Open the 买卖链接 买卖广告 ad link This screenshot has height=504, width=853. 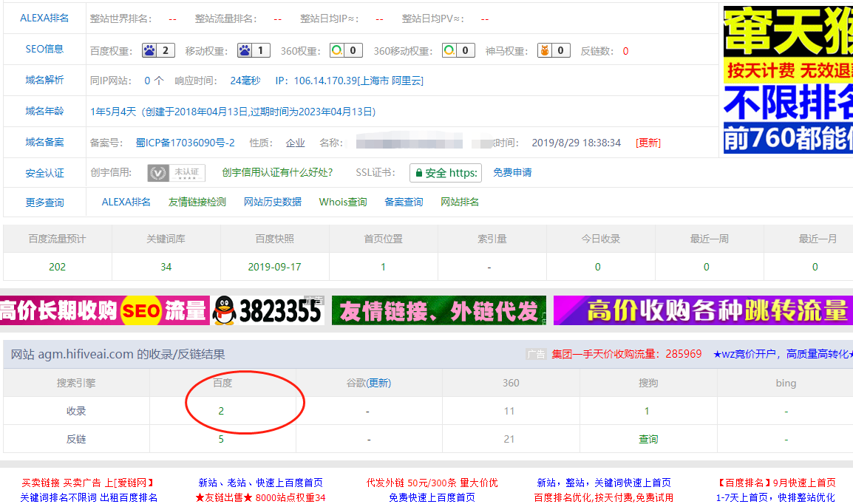pyautogui.click(x=89, y=483)
